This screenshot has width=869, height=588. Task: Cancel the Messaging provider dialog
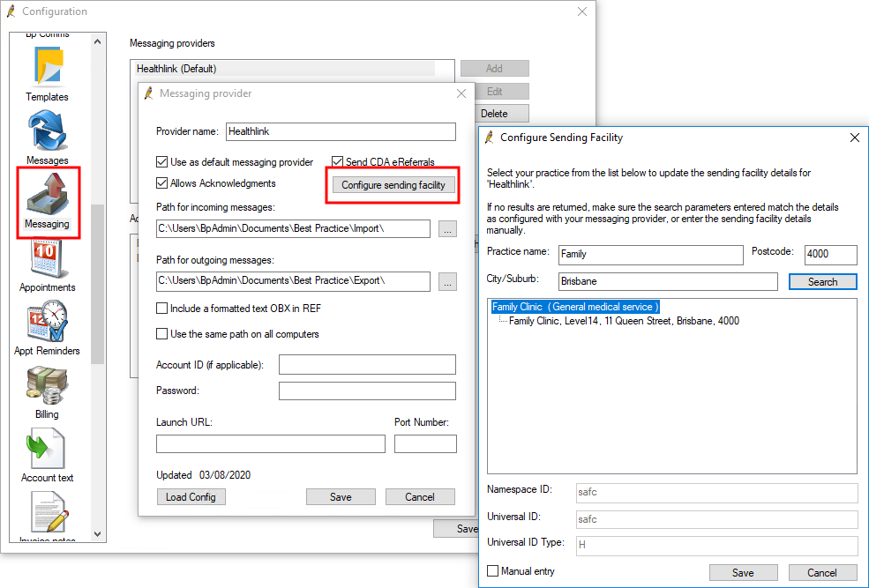420,496
